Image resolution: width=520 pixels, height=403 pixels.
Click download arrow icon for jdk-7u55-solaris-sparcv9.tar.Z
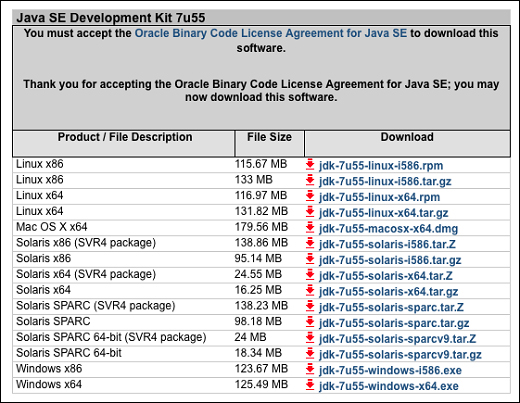click(x=310, y=338)
